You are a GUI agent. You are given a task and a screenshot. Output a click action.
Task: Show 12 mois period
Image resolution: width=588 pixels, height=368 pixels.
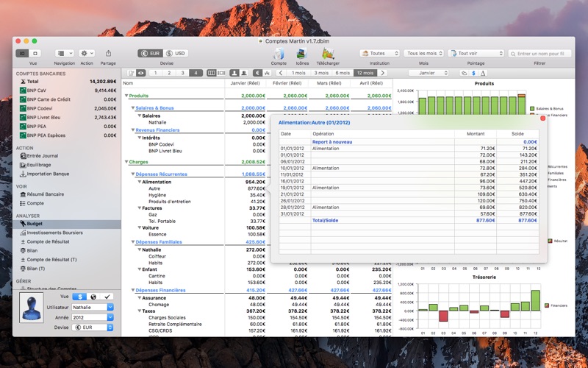[365, 73]
